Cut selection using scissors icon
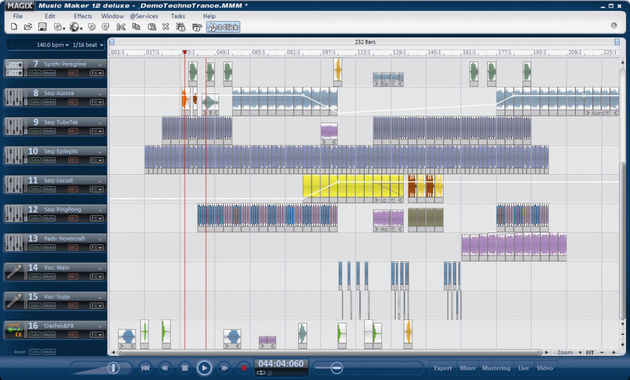Image resolution: width=630 pixels, height=380 pixels. [x=121, y=27]
